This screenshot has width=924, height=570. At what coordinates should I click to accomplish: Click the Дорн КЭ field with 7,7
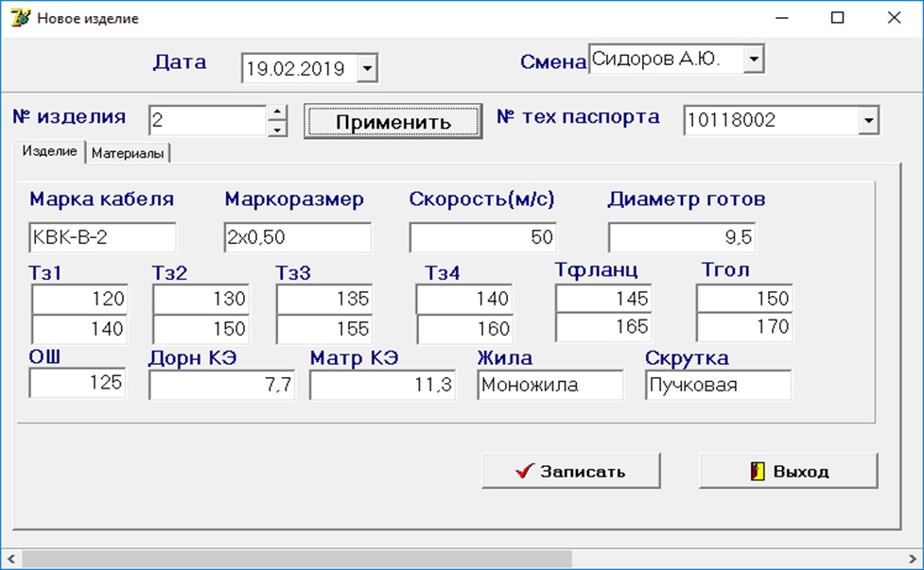221,385
